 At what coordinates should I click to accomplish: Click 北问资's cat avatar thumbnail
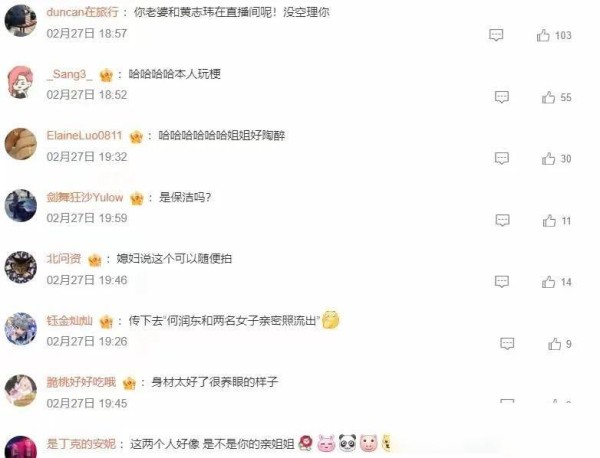[x=21, y=267]
